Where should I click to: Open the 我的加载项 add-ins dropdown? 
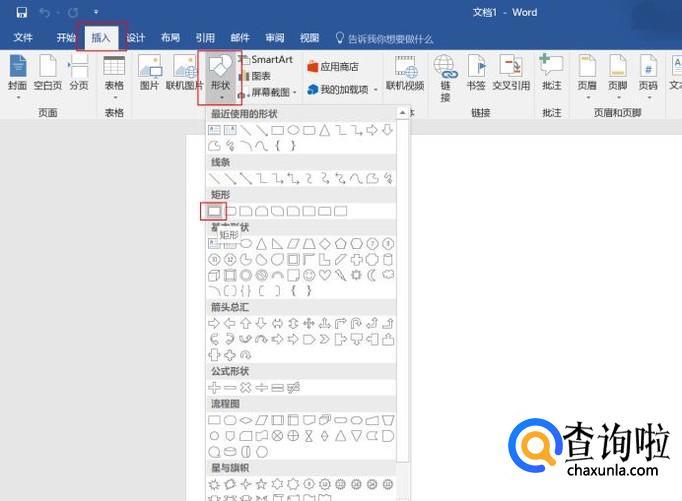click(x=343, y=90)
